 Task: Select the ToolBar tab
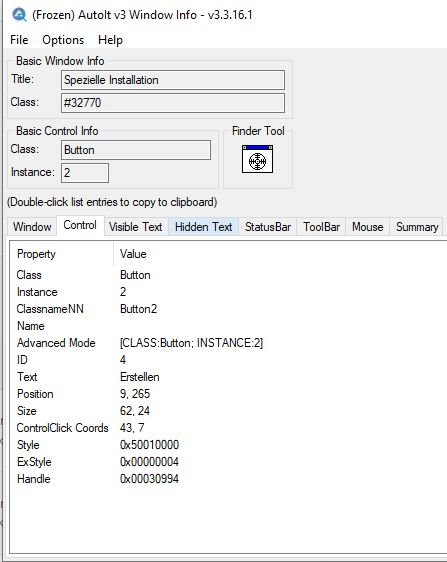322,227
